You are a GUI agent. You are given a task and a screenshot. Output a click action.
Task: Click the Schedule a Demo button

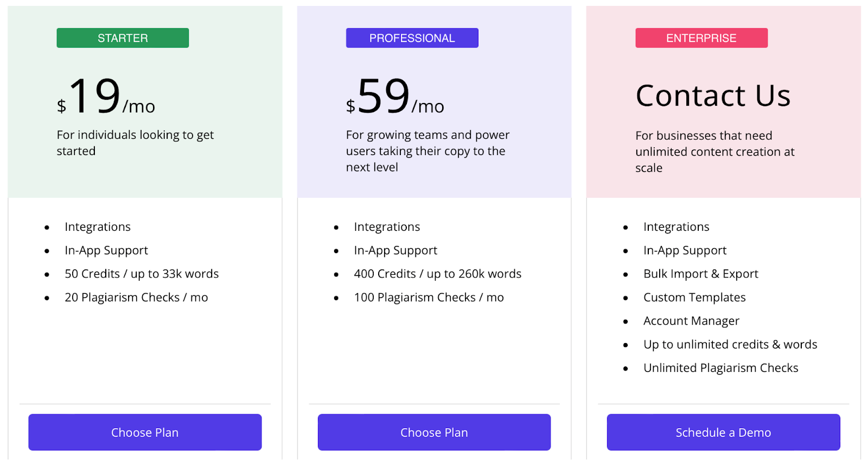pos(723,432)
